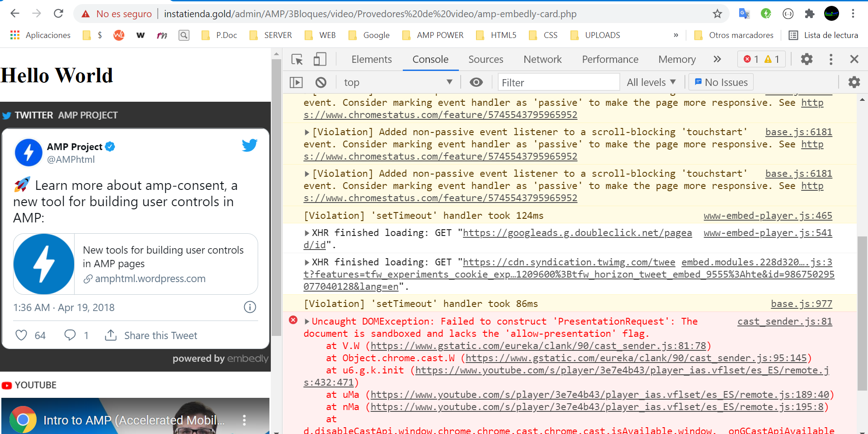
Task: Switch to the Sources tab
Action: click(x=486, y=59)
